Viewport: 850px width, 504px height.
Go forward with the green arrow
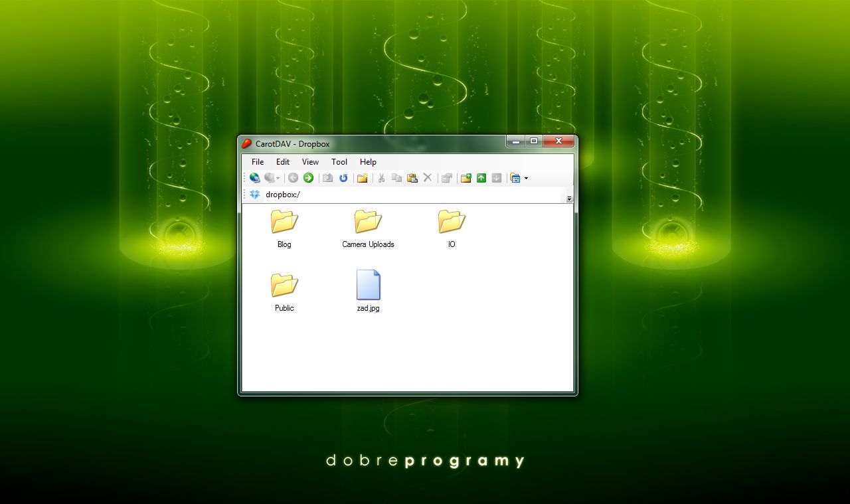point(308,178)
